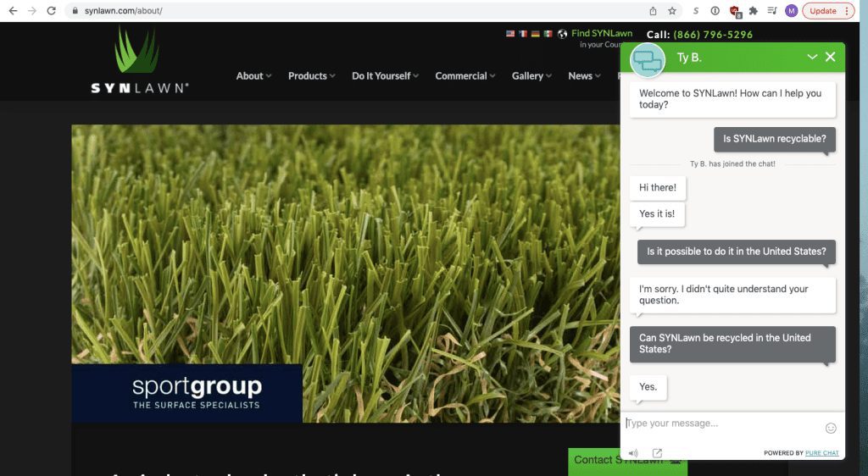
Task: Minimize the Ty B. chat with the chevron
Action: pos(811,57)
